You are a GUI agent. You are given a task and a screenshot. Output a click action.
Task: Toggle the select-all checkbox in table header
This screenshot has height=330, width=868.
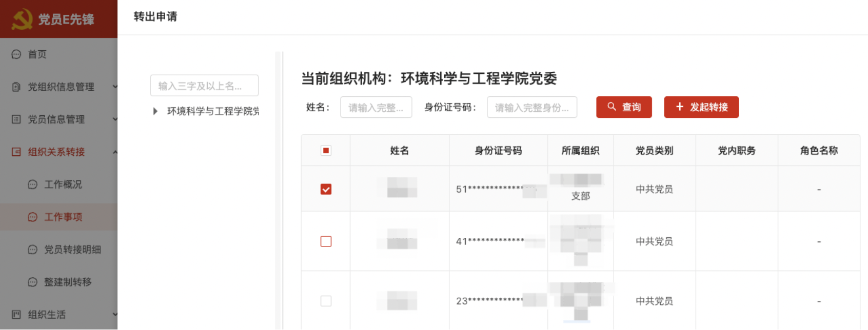click(326, 151)
